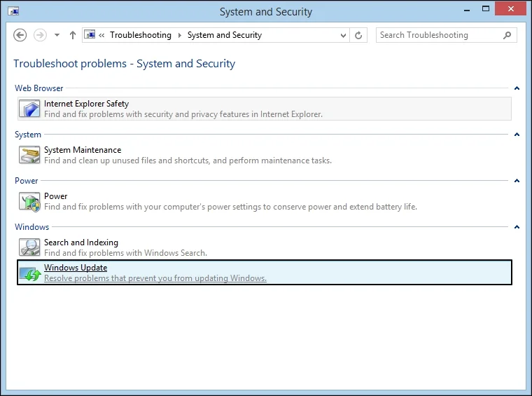Click System and Security breadcrumb
The width and height of the screenshot is (532, 396).
coord(225,35)
